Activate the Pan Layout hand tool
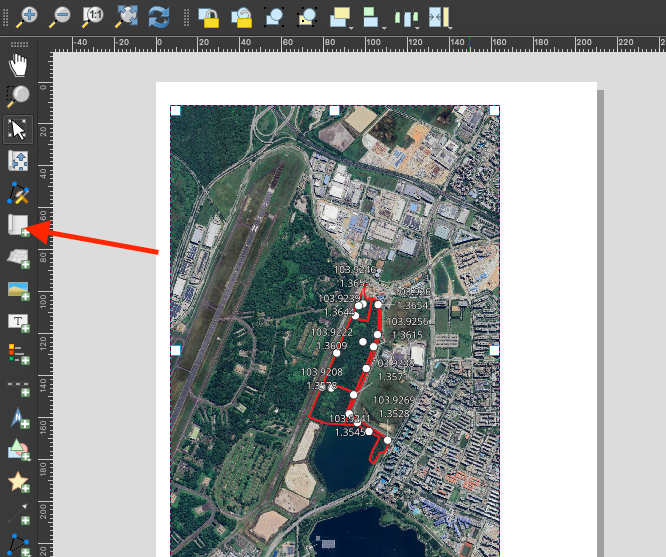666x557 pixels. point(18,66)
